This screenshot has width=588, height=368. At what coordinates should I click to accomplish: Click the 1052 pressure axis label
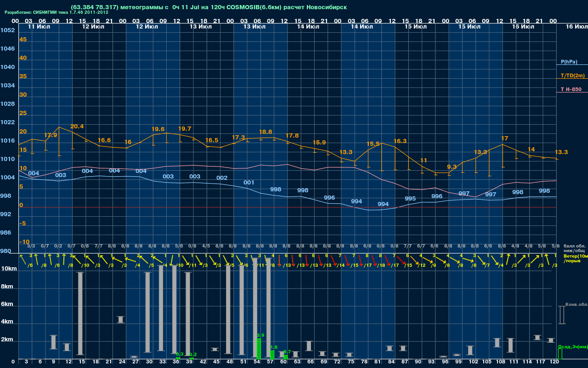click(7, 30)
